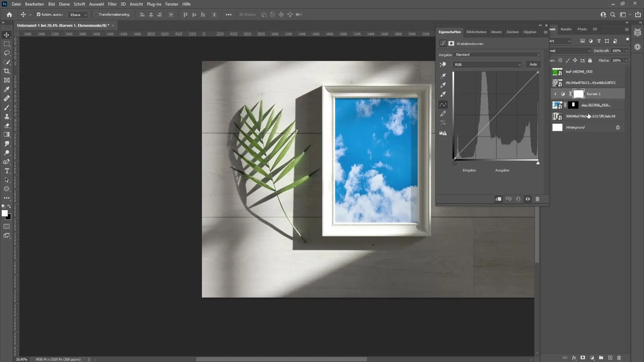
Task: Open the Vorgabe preset dropdown
Action: point(497,55)
